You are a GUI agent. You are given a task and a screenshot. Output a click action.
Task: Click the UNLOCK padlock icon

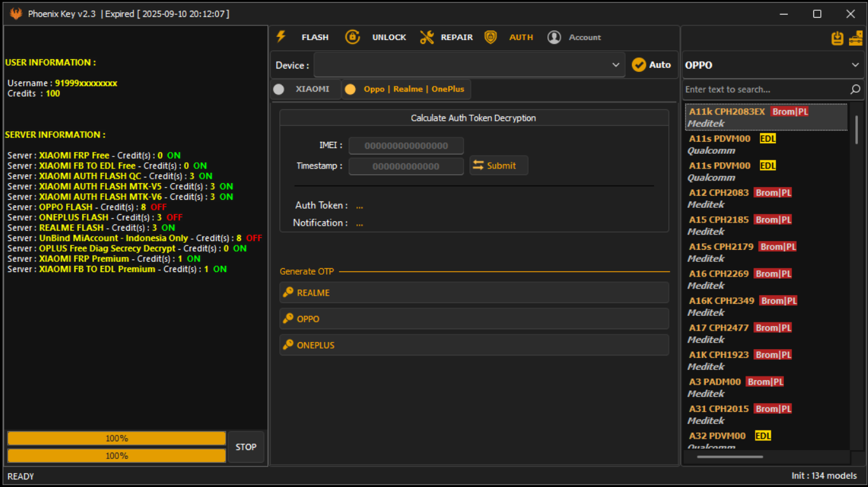click(353, 37)
